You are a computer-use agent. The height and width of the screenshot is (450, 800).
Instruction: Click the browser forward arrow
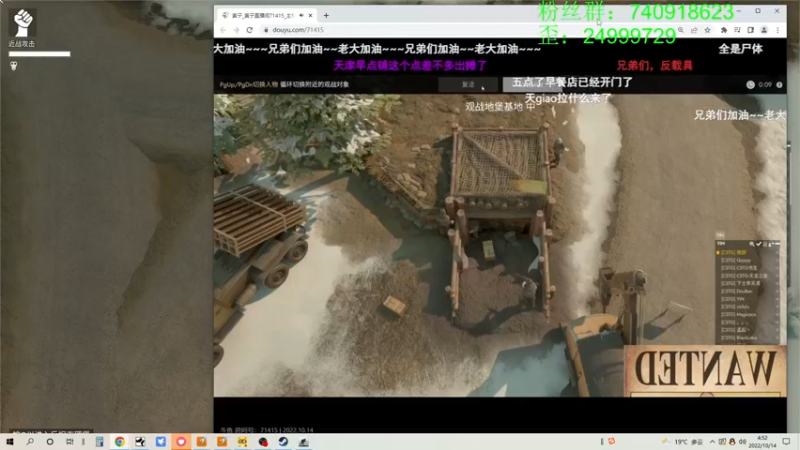click(x=236, y=30)
